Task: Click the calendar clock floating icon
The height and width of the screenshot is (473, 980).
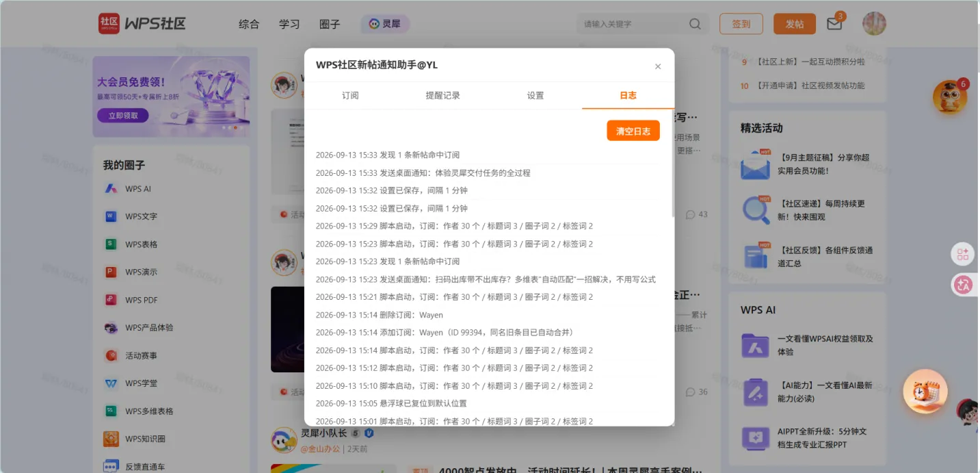Action: [925, 392]
